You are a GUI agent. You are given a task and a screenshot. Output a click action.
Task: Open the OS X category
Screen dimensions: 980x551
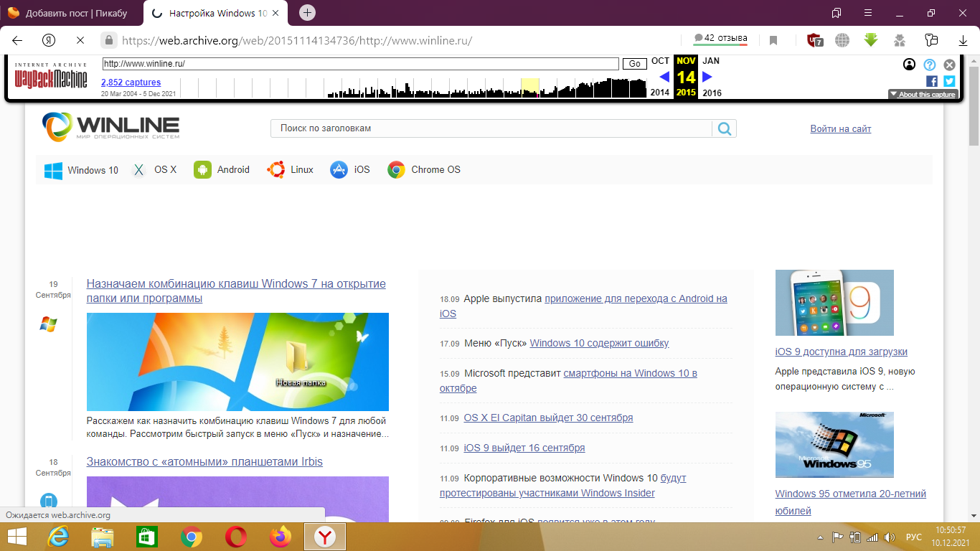(x=154, y=170)
